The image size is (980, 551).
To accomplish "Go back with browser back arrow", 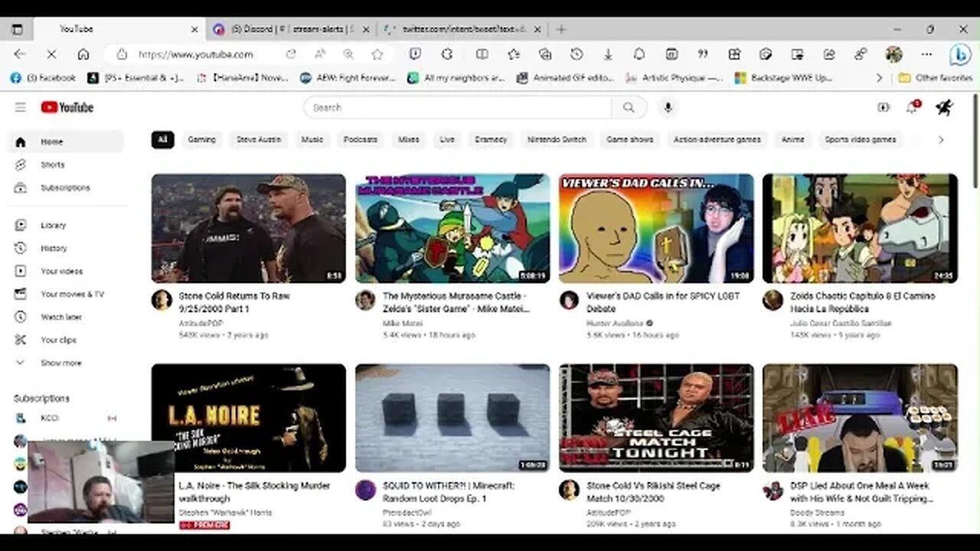I will point(20,54).
